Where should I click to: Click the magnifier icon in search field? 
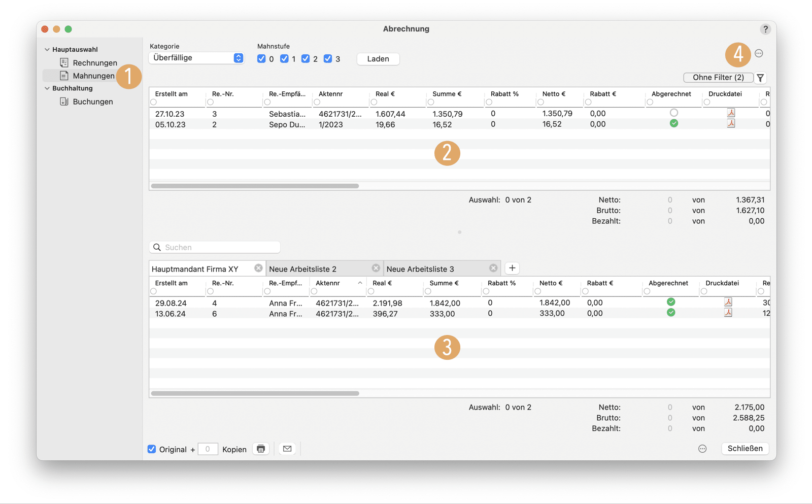(157, 247)
